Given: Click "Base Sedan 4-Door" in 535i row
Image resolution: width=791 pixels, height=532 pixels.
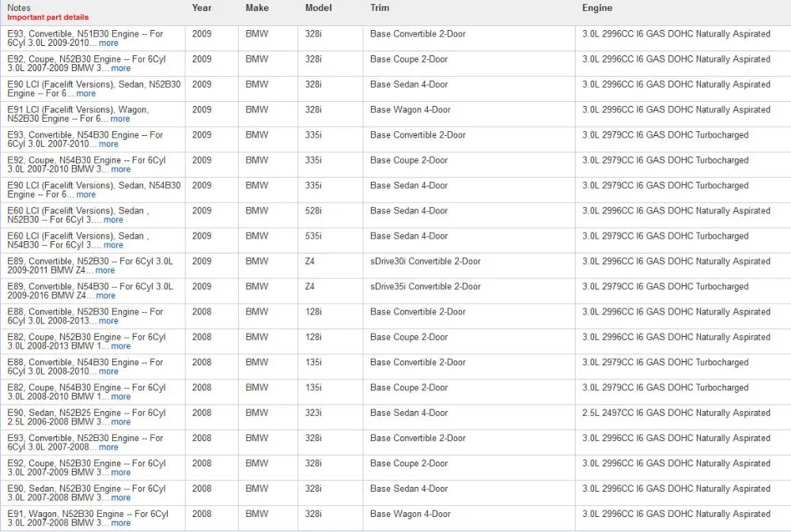Looking at the screenshot, I should [409, 236].
